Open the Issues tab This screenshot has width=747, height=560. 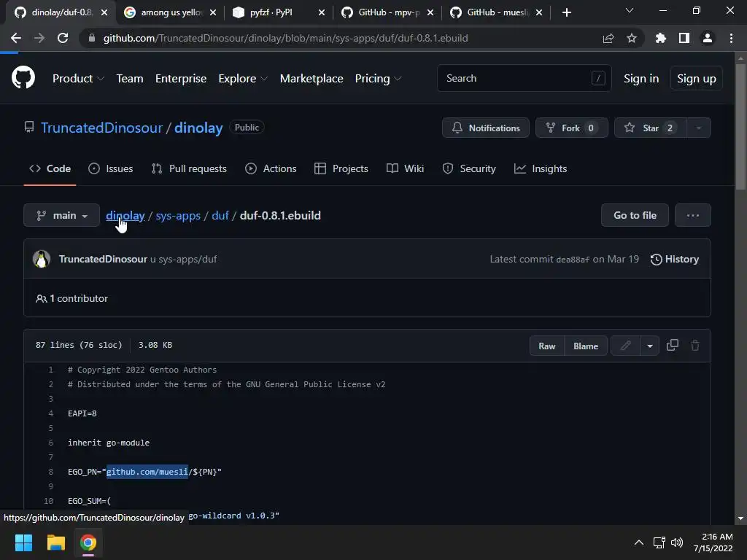(111, 168)
